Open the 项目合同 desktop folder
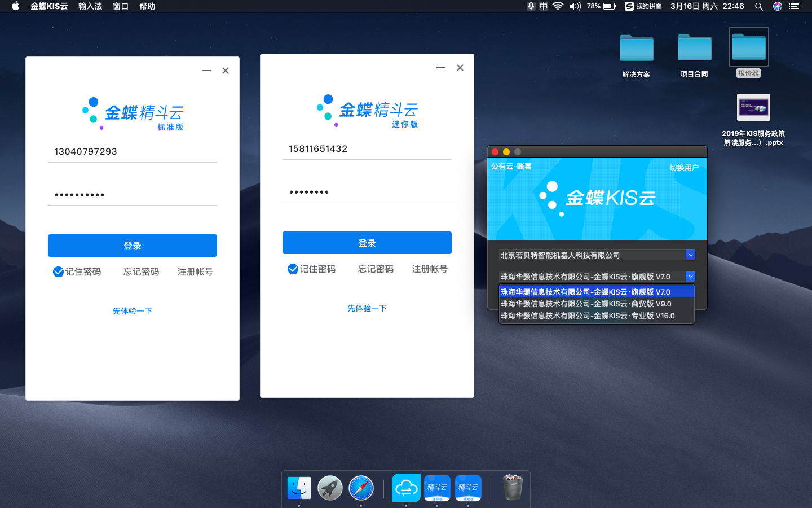 [694, 48]
